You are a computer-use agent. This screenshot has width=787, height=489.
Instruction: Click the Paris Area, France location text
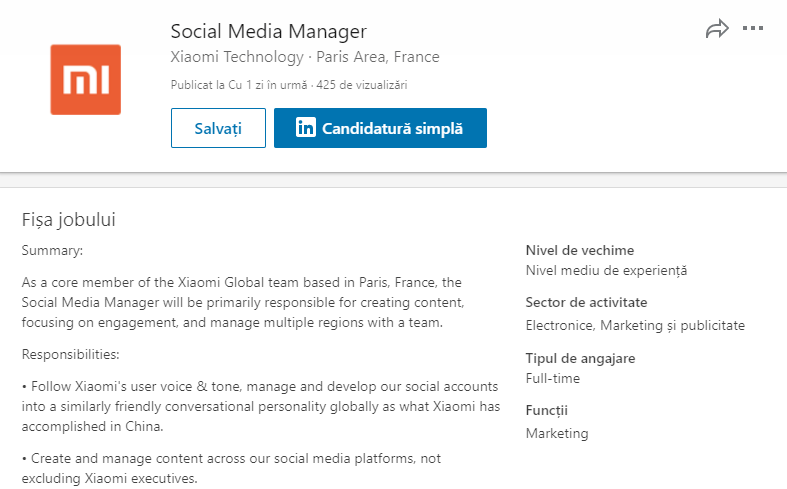coord(378,57)
